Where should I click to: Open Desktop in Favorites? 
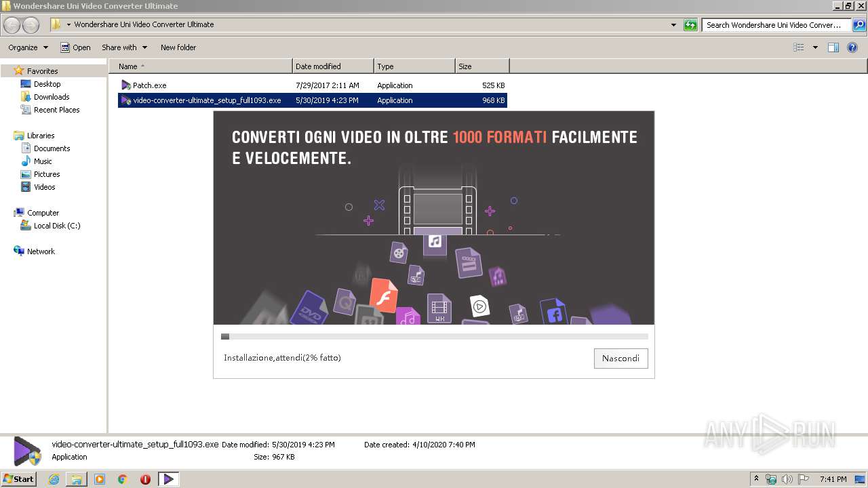pos(47,84)
